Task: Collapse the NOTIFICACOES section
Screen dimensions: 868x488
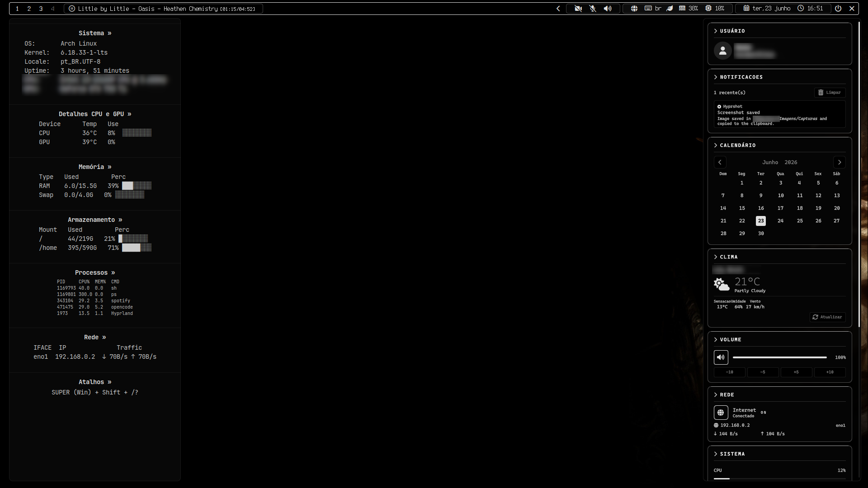Action: [x=738, y=77]
